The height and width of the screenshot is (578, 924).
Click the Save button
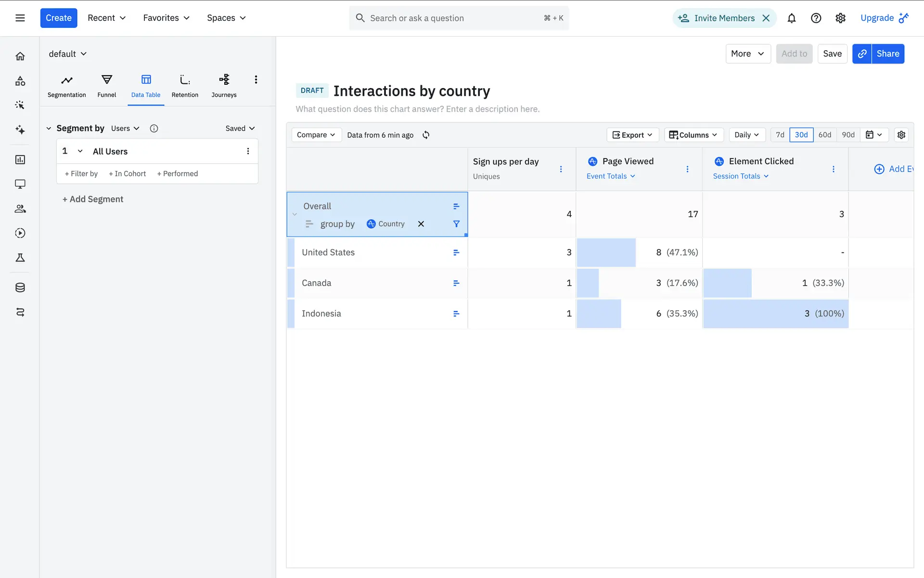pos(832,54)
